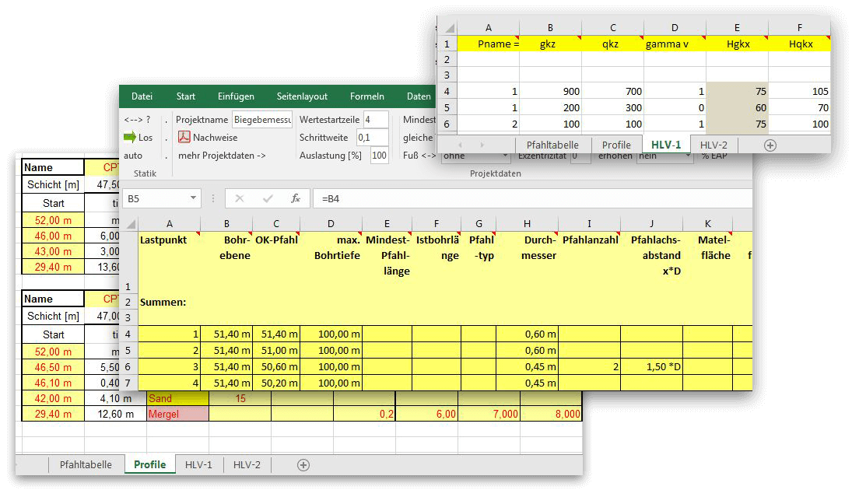Viewport: 852px width, 504px height.
Task: Select column E header in HLV-1 window
Action: click(738, 28)
